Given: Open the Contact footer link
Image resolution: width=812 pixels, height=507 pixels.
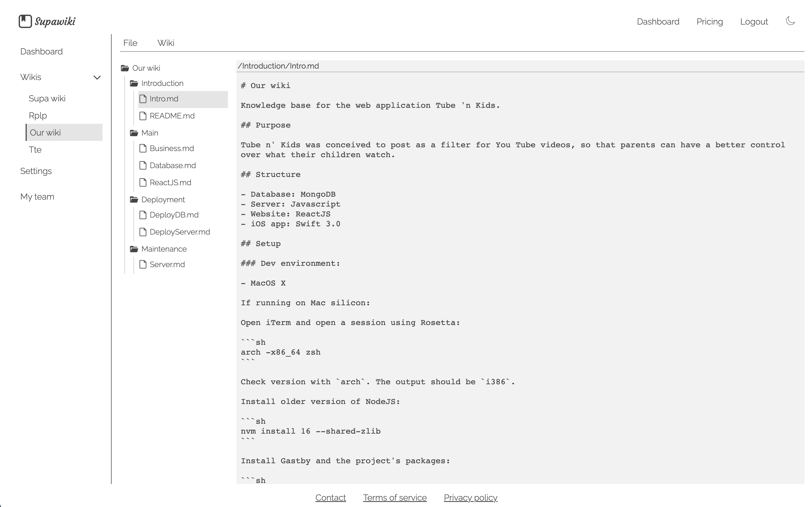Looking at the screenshot, I should pyautogui.click(x=330, y=498).
